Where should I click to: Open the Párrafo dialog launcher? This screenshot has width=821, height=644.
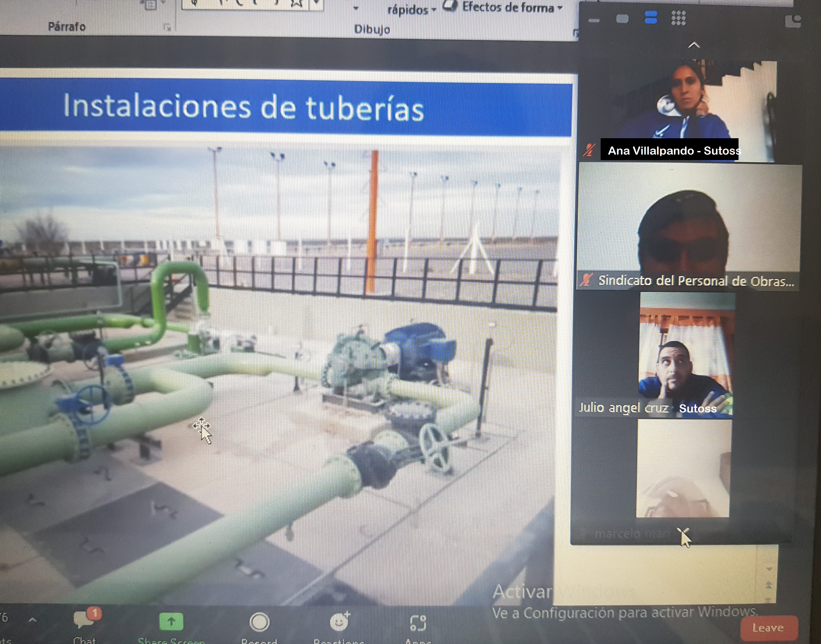click(x=167, y=27)
